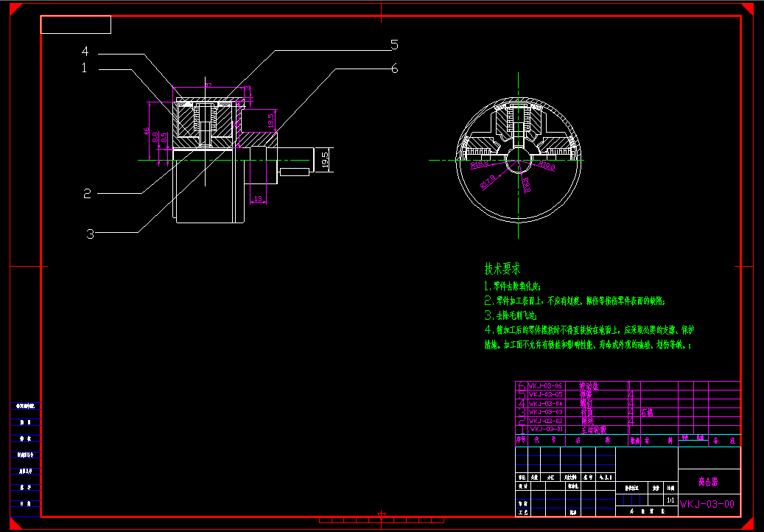764x532 pixels.
Task: Select the R9.8 radius dimension
Action: point(526,185)
